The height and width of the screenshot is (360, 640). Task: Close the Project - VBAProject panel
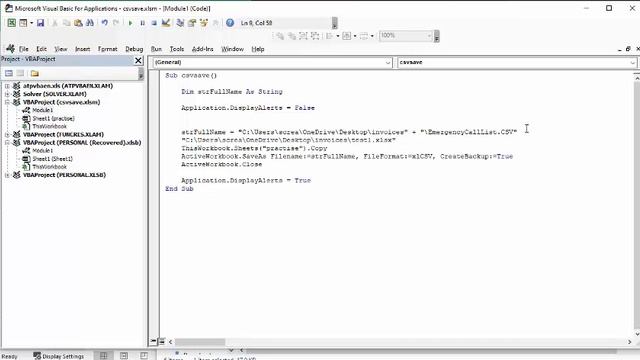(x=138, y=60)
